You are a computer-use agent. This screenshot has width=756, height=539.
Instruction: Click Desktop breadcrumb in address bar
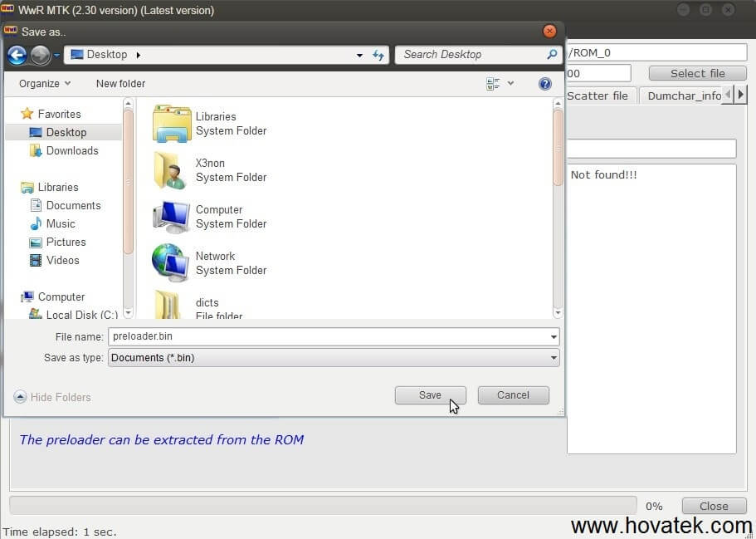[106, 55]
